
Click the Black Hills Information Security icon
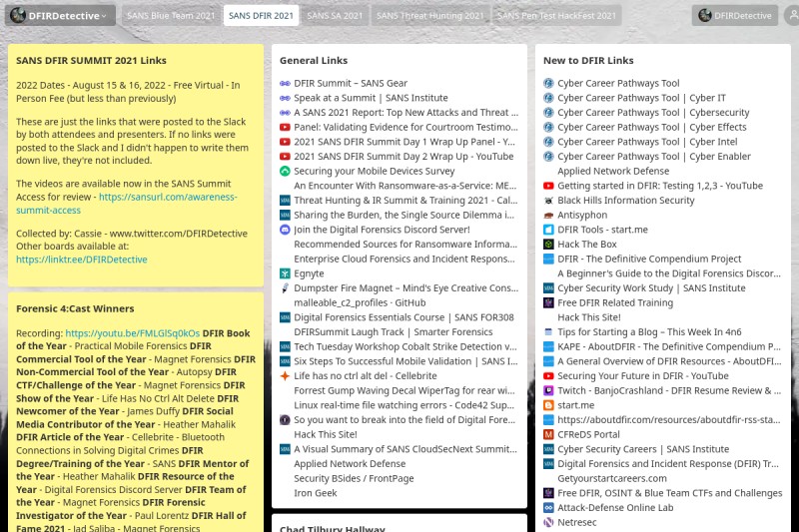[x=548, y=201]
